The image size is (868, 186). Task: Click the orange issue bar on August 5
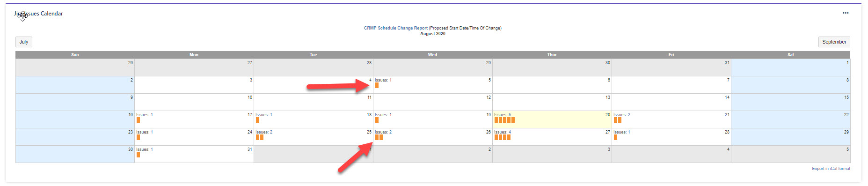[377, 85]
